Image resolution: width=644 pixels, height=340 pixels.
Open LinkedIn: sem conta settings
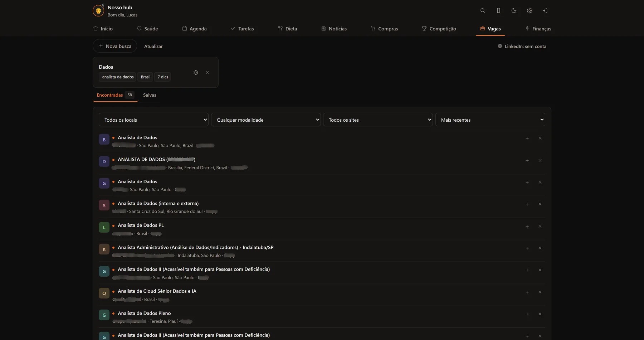pos(522,46)
